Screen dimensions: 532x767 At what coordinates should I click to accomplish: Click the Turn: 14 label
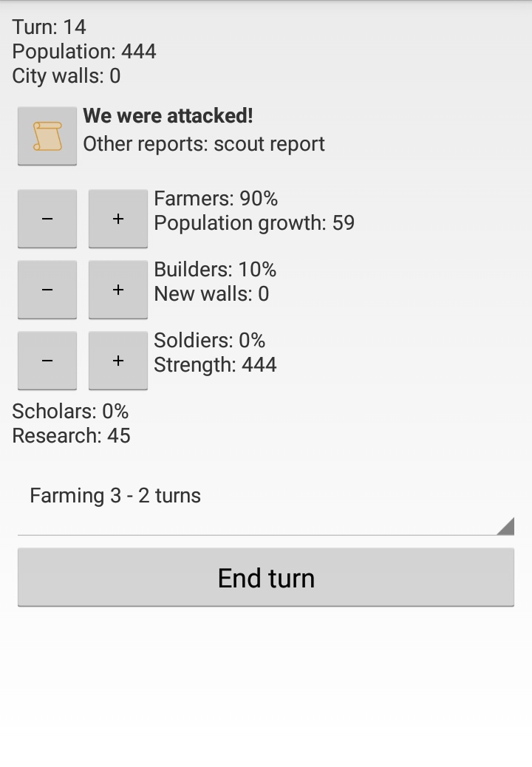tap(50, 27)
